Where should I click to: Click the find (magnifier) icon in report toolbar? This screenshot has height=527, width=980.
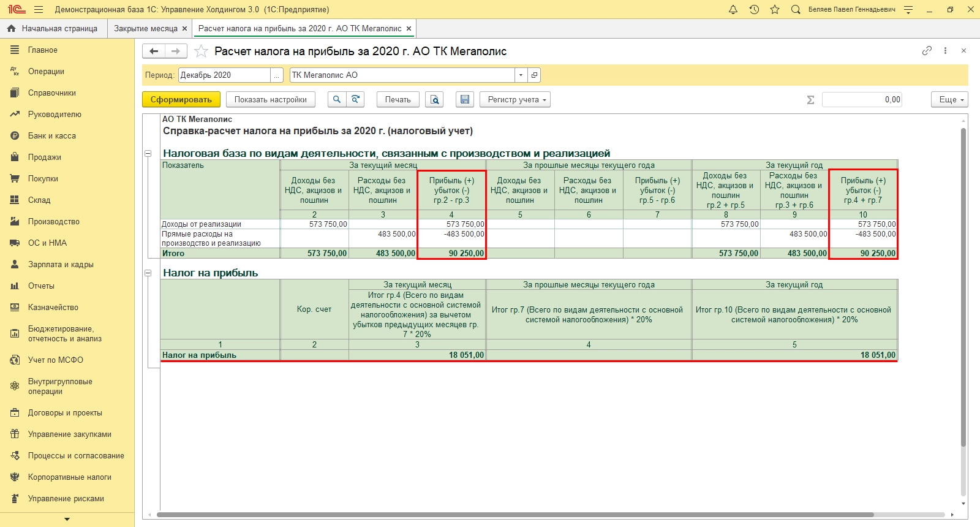[x=337, y=99]
